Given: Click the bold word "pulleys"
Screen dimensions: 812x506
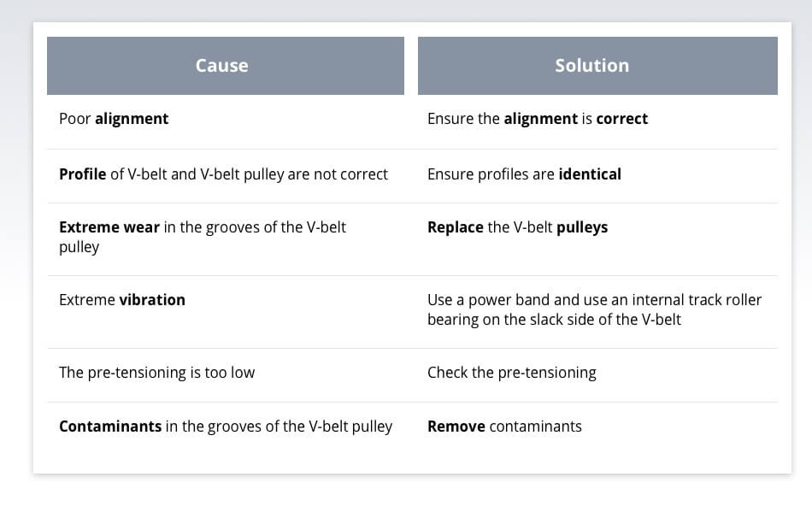Looking at the screenshot, I should coord(582,227).
